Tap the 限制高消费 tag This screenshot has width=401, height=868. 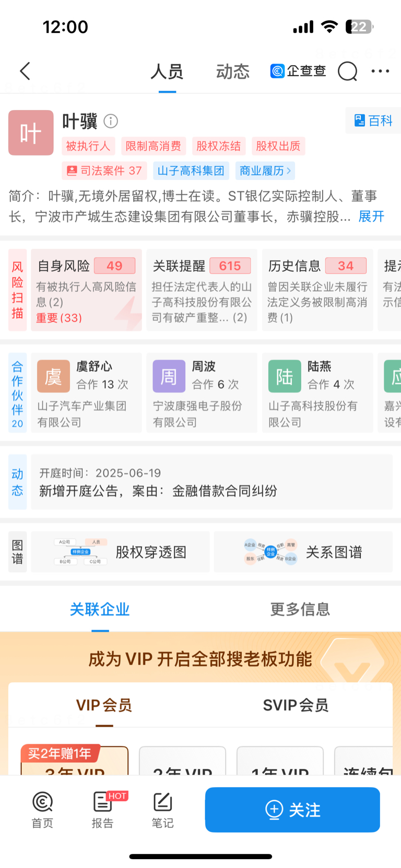[154, 146]
